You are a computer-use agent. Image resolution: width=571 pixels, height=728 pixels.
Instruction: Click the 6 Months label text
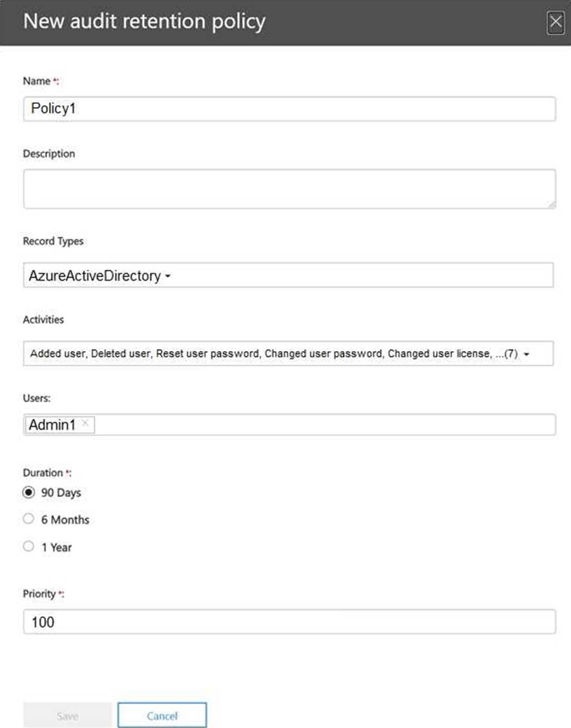[x=65, y=520]
